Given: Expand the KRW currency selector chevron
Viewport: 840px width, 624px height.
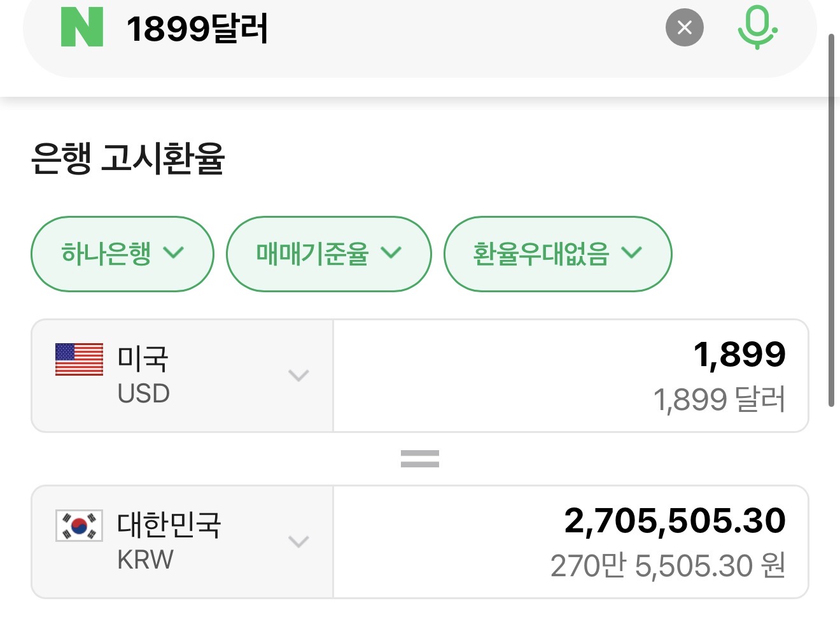Looking at the screenshot, I should coord(298,541).
